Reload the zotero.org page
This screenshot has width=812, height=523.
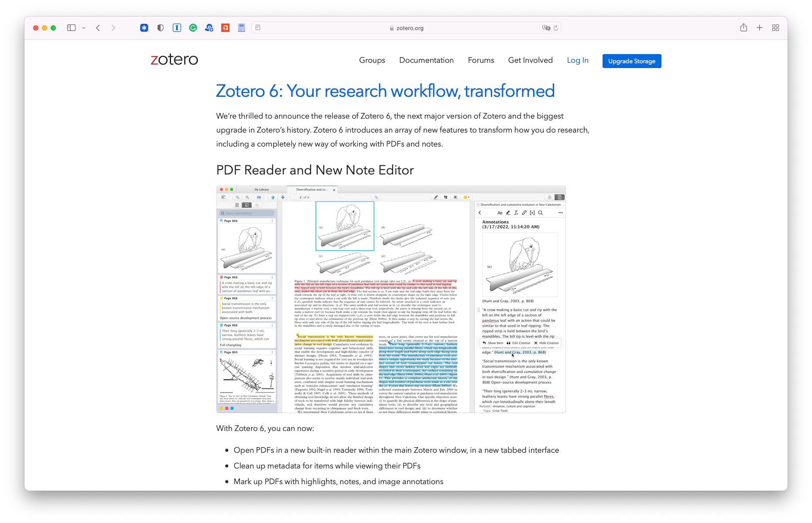pyautogui.click(x=556, y=28)
